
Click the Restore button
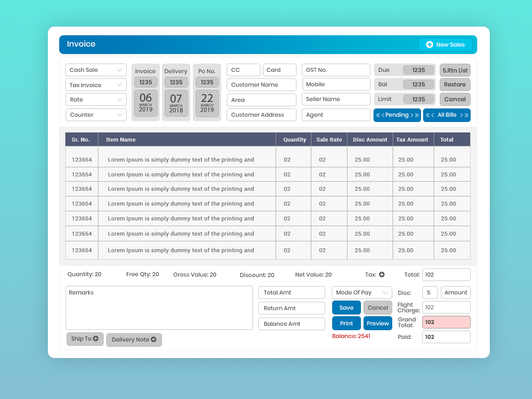[455, 85]
